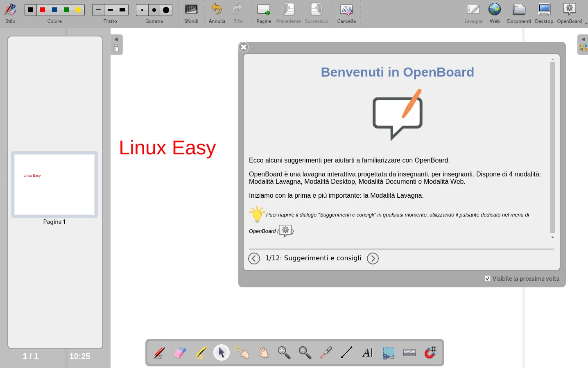Collapse the library panel on the right
Viewport: 588px width, 368px height.
[583, 40]
